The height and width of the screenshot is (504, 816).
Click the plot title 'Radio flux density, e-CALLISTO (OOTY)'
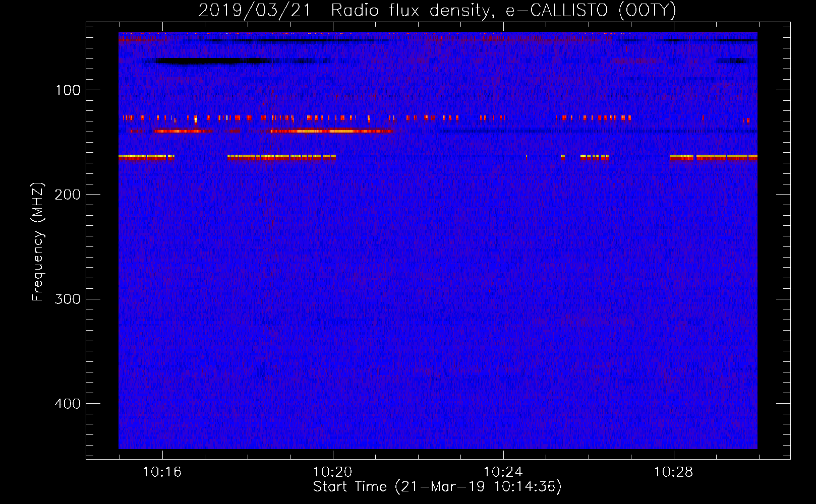click(503, 11)
